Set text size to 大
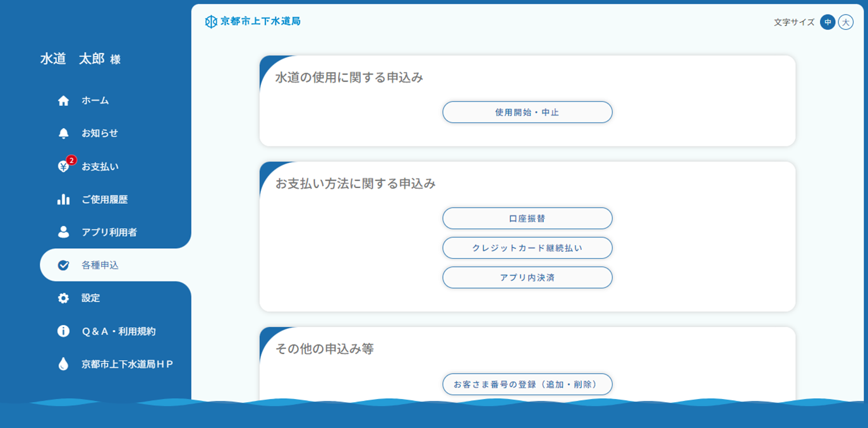The width and height of the screenshot is (868, 428). (x=846, y=22)
